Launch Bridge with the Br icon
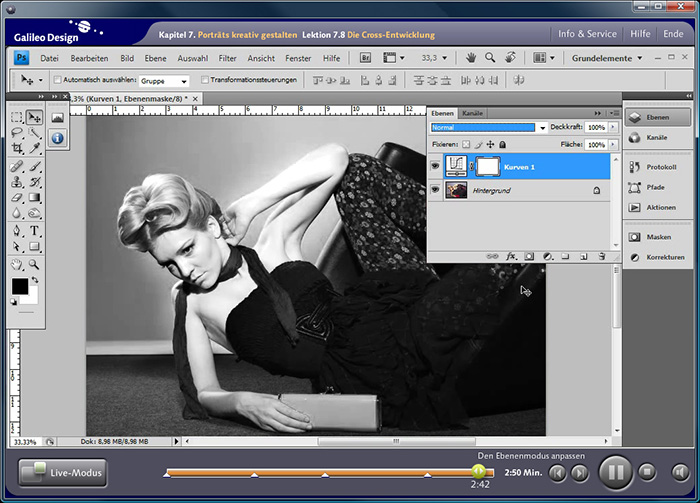Image resolution: width=700 pixels, height=503 pixels. point(364,58)
